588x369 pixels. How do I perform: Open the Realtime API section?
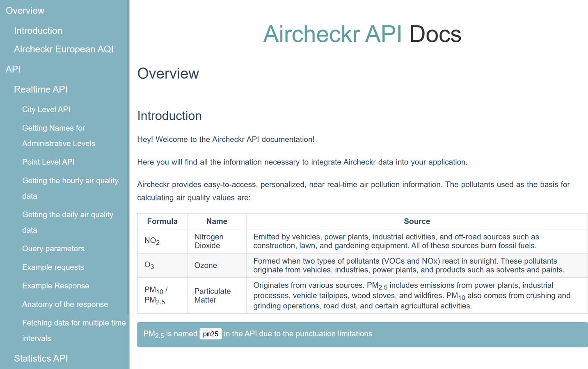pyautogui.click(x=41, y=89)
